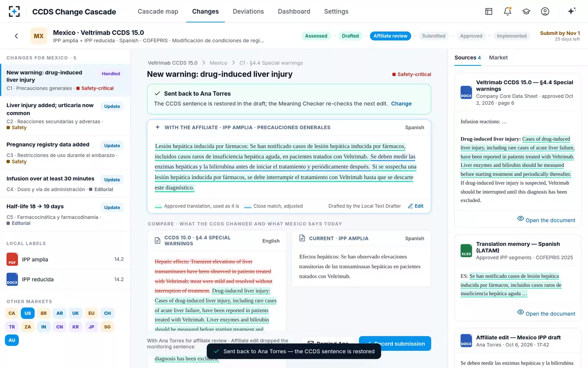Select the Approved workflow step
588x368 pixels.
(471, 36)
